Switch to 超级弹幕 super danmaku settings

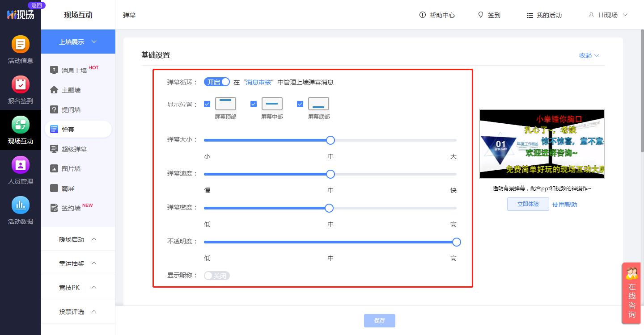(72, 149)
